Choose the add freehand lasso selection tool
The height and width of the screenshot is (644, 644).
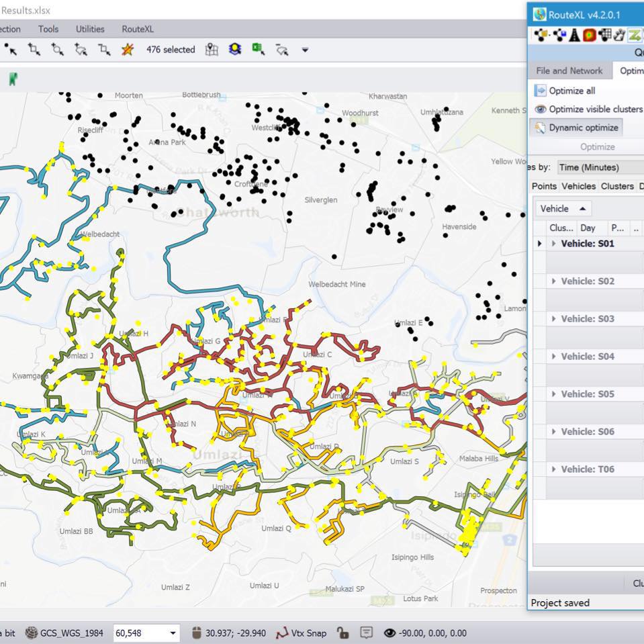coord(81,50)
